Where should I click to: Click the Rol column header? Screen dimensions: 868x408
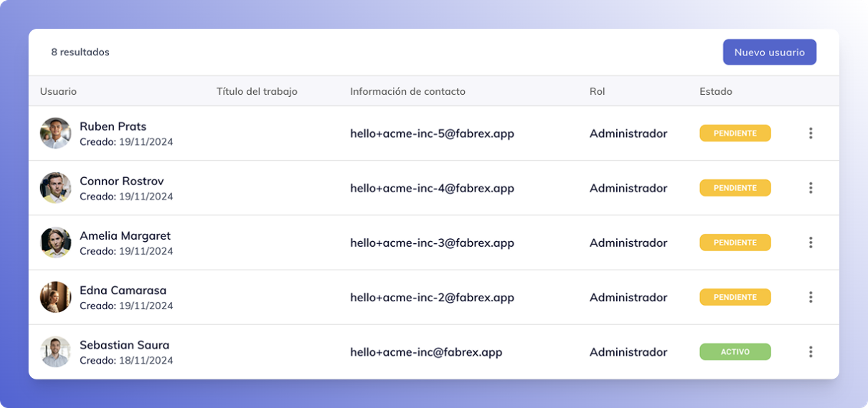(597, 91)
